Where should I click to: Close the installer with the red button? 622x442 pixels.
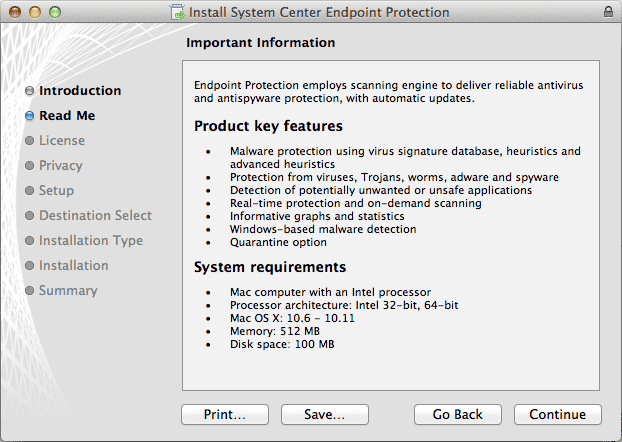[x=15, y=12]
